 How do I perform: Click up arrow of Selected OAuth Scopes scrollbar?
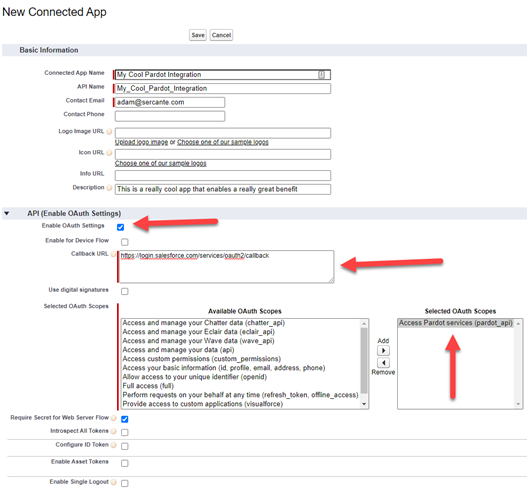point(518,323)
